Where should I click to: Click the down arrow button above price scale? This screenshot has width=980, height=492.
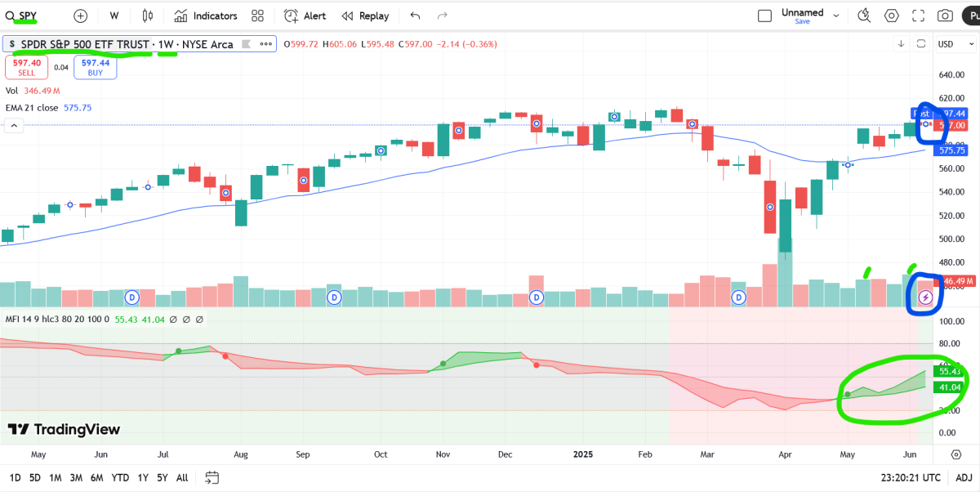(901, 43)
